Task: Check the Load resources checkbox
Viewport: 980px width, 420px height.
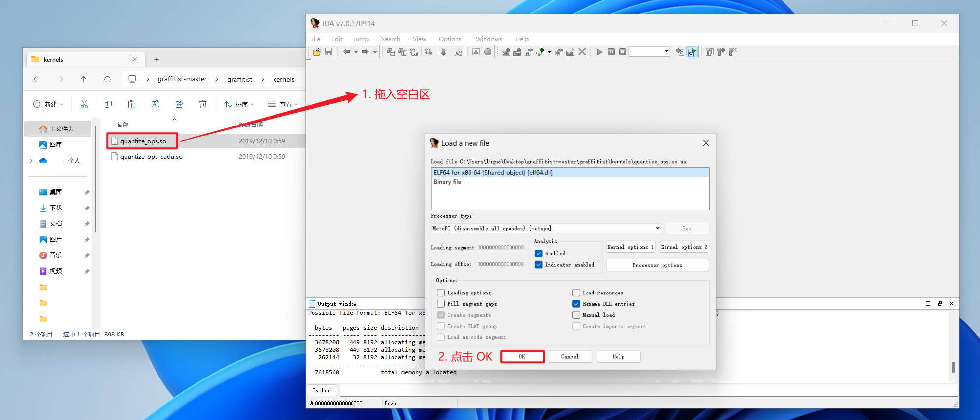Action: pos(576,293)
